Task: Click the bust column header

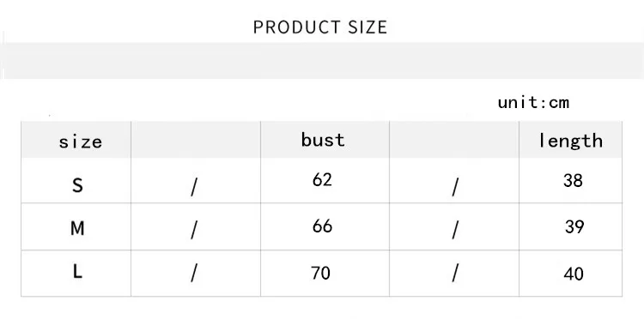Action: 323,140
